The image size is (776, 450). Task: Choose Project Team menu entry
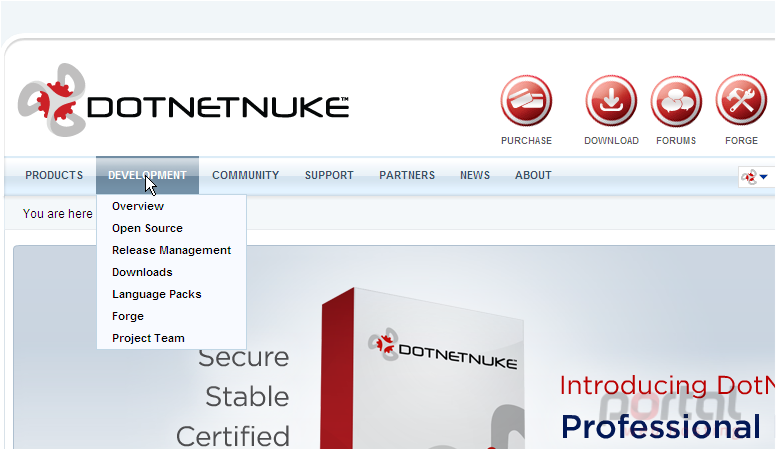[148, 338]
